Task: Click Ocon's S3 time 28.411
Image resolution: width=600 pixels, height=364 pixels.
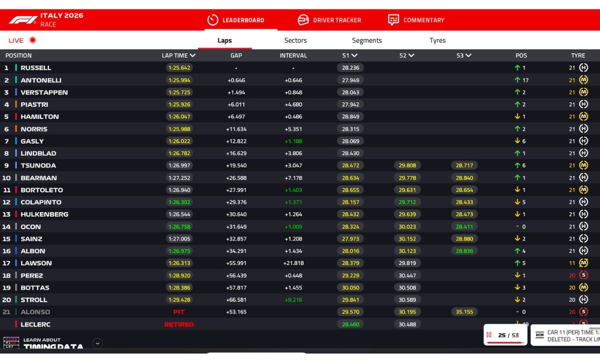Action: (x=464, y=227)
